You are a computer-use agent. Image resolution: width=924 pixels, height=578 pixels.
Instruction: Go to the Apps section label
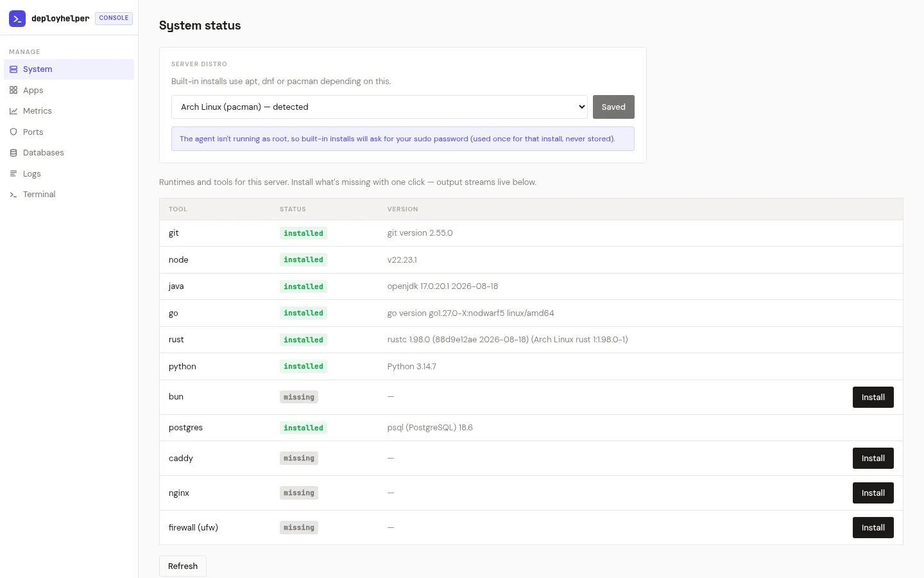(33, 91)
